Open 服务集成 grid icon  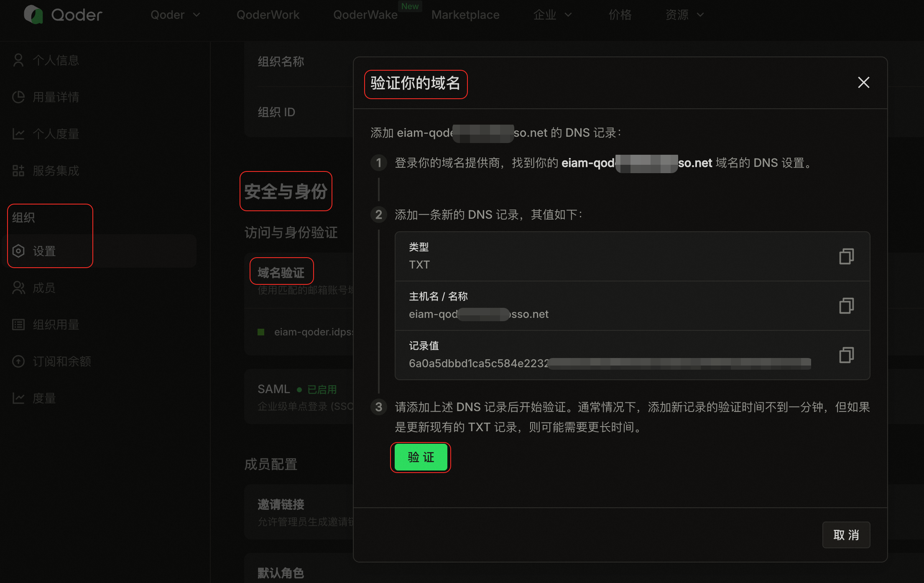click(x=18, y=171)
